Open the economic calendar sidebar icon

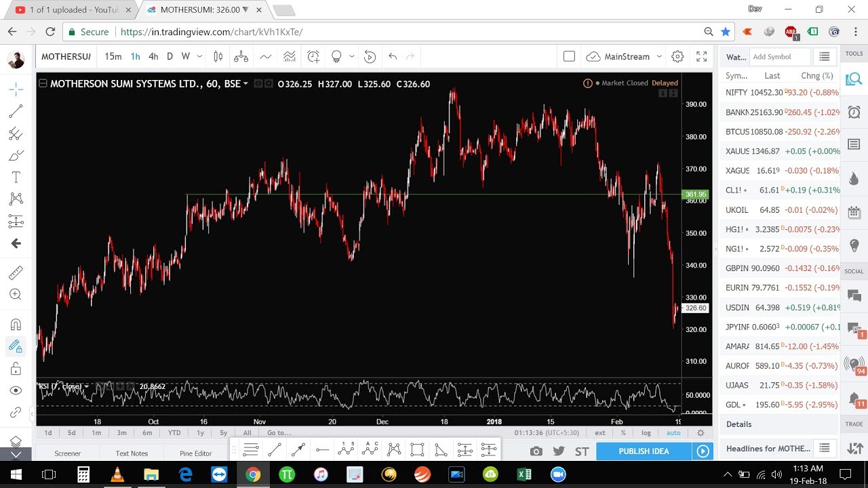(x=854, y=211)
